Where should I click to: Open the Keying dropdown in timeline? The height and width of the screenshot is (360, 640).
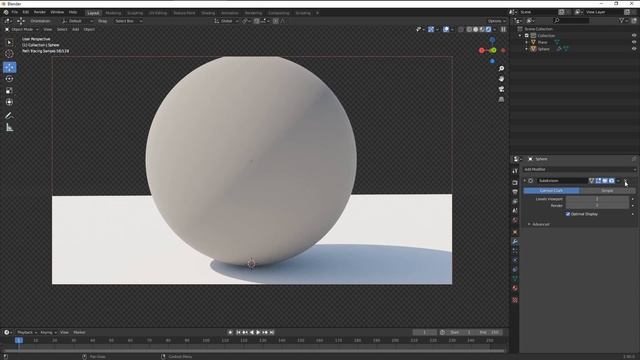48,332
